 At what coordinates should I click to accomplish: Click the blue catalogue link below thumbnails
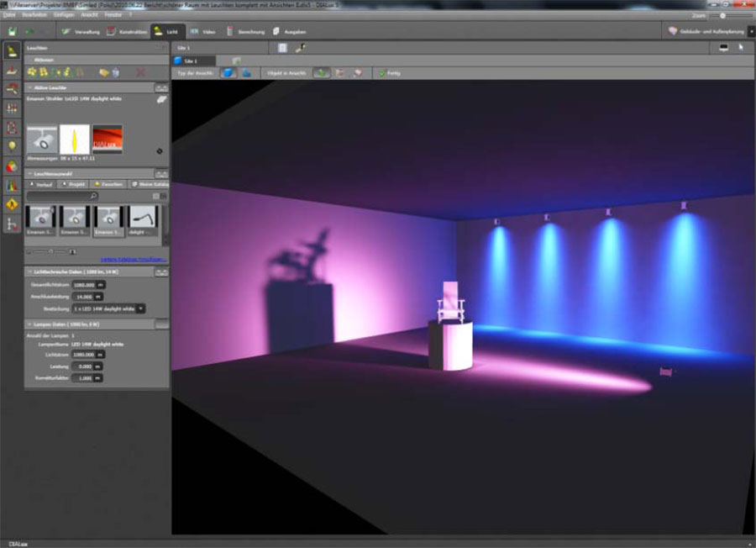pos(133,260)
